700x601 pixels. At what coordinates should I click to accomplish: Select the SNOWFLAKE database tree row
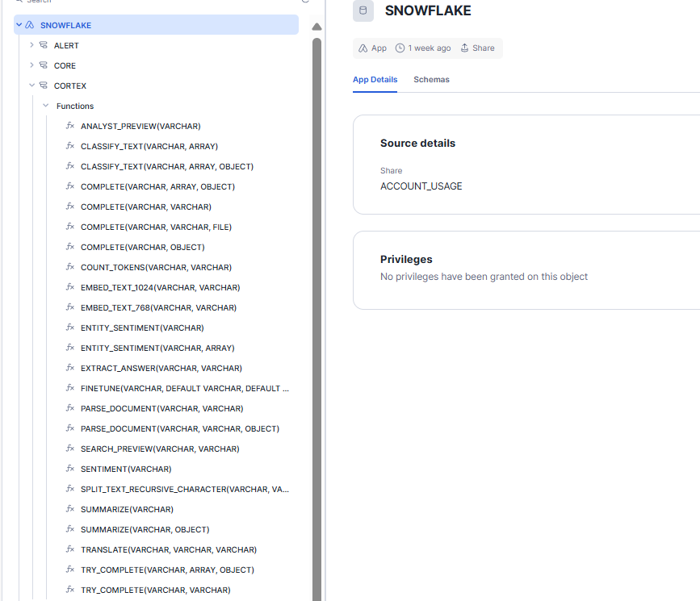click(x=157, y=25)
